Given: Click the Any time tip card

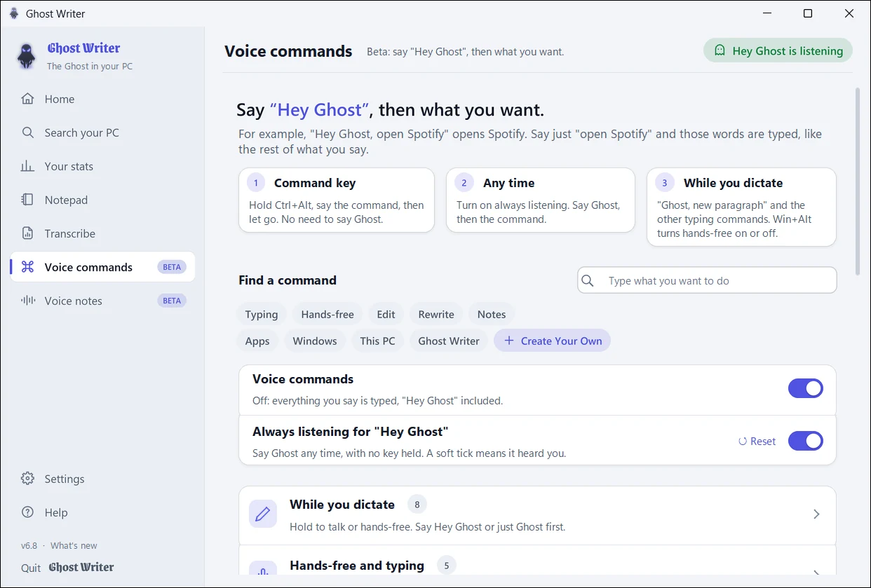Looking at the screenshot, I should tap(541, 200).
